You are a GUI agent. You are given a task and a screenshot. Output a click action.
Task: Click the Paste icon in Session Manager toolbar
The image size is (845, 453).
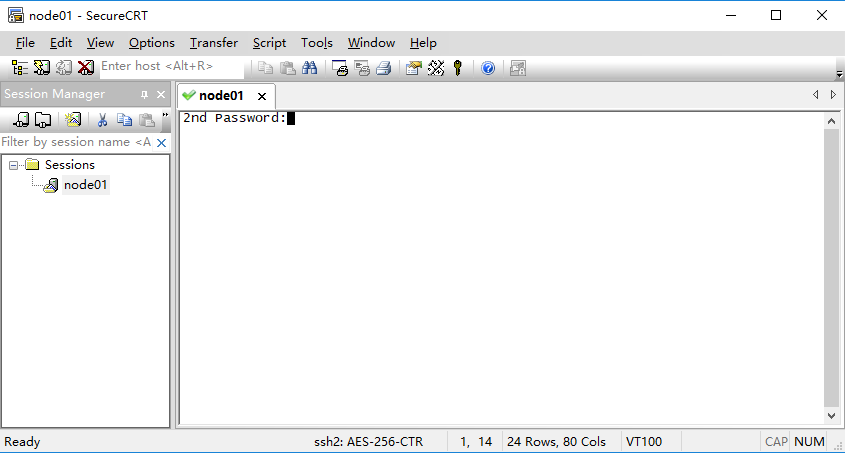pyautogui.click(x=147, y=120)
